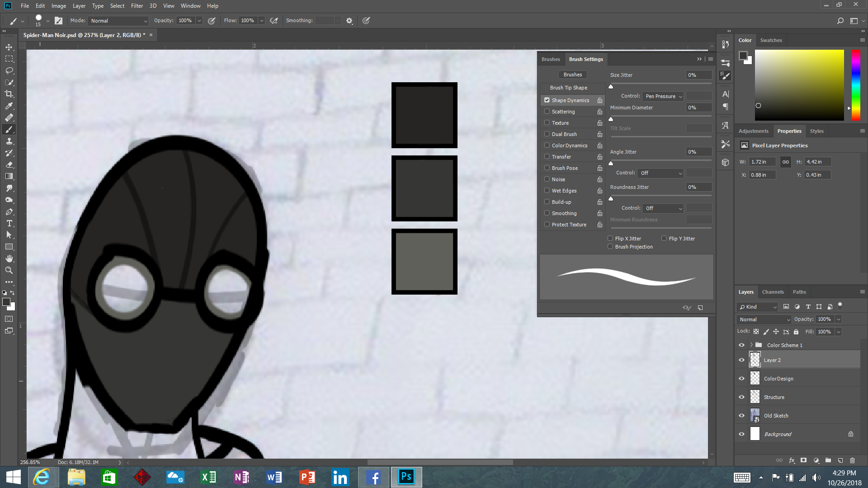Add a layer mask icon
This screenshot has height=488, width=868.
click(803, 460)
